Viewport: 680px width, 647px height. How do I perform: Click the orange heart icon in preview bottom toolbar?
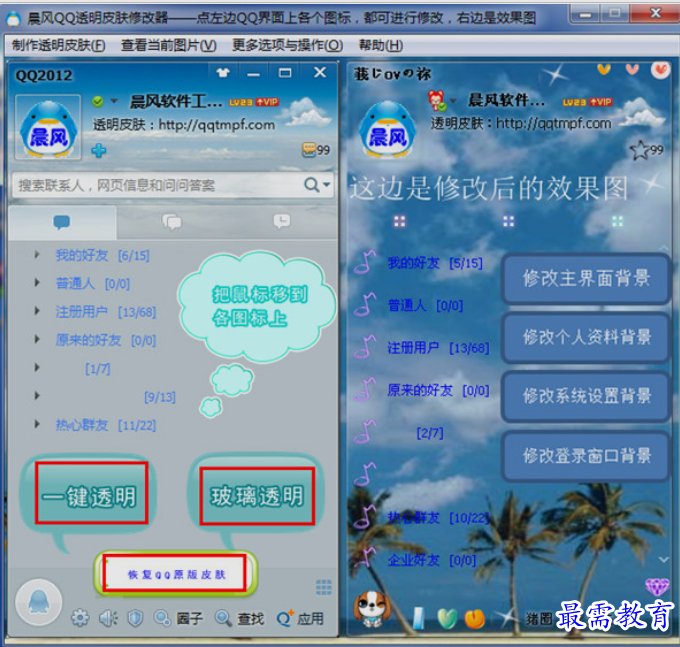tap(475, 619)
